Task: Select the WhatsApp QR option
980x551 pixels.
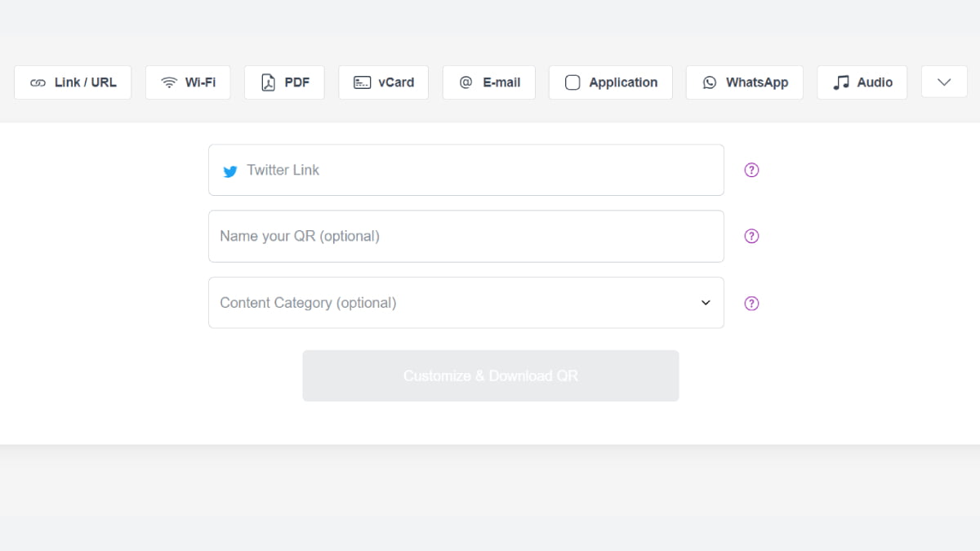Action: click(x=744, y=82)
